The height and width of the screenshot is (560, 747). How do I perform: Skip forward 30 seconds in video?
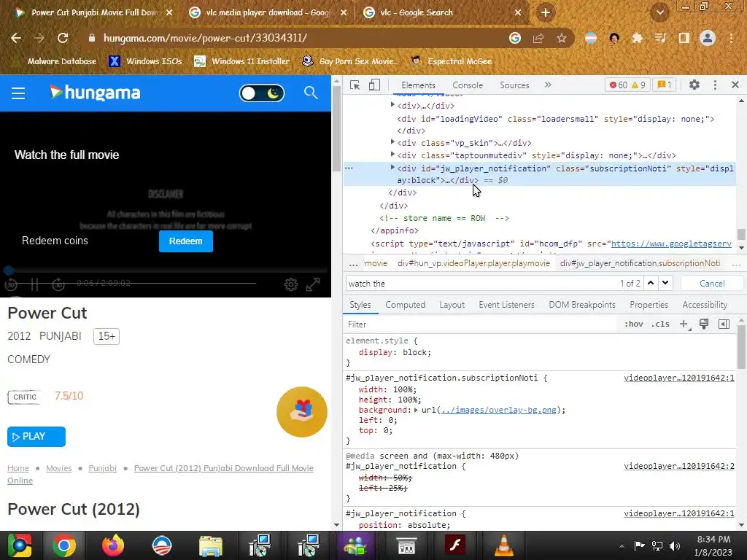point(58,284)
